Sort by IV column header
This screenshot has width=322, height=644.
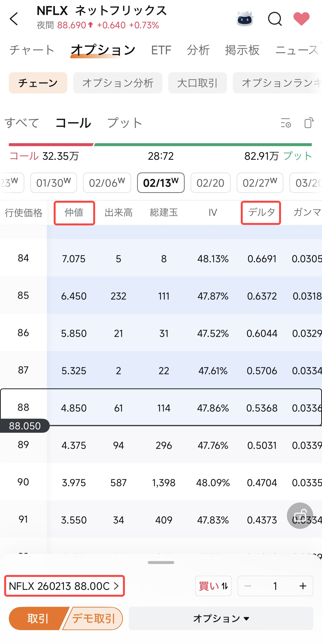[x=213, y=212]
